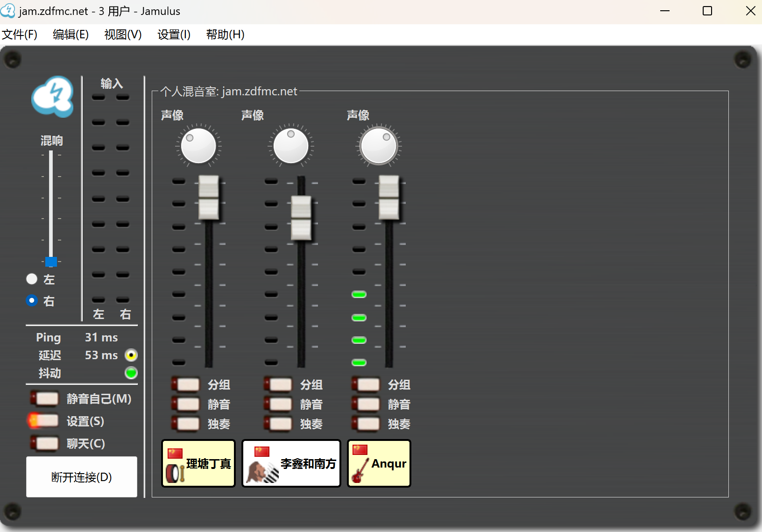This screenshot has height=532, width=762.
Task: Toggle 静音自己(M) mute myself switch
Action: pos(45,399)
